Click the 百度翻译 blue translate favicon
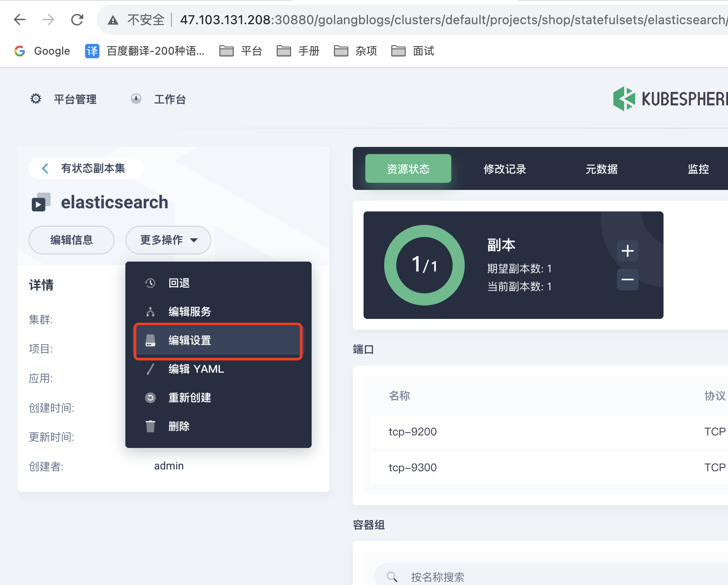Screen dimensions: 728x585 tap(92, 51)
